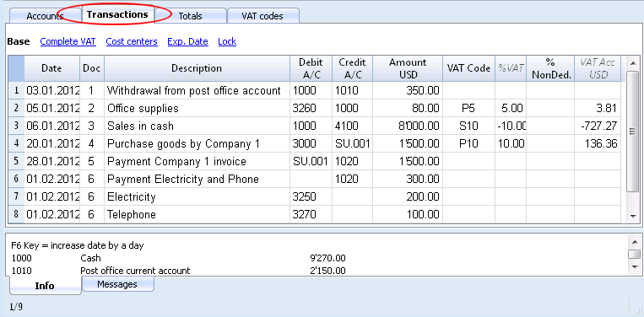This screenshot has width=644, height=317.
Task: Click the %VAT column header
Action: click(511, 68)
